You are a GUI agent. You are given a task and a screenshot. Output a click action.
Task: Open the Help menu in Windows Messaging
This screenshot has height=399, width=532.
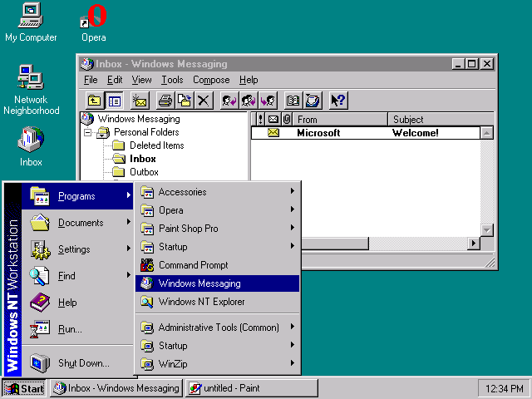pos(249,80)
